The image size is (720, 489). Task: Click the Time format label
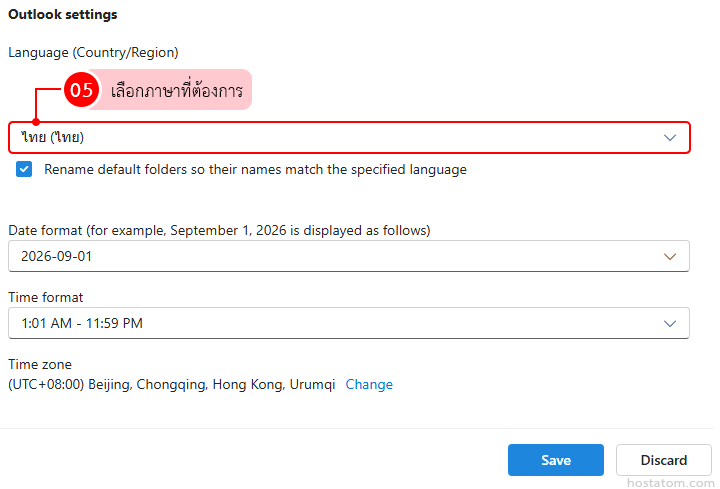(x=46, y=298)
